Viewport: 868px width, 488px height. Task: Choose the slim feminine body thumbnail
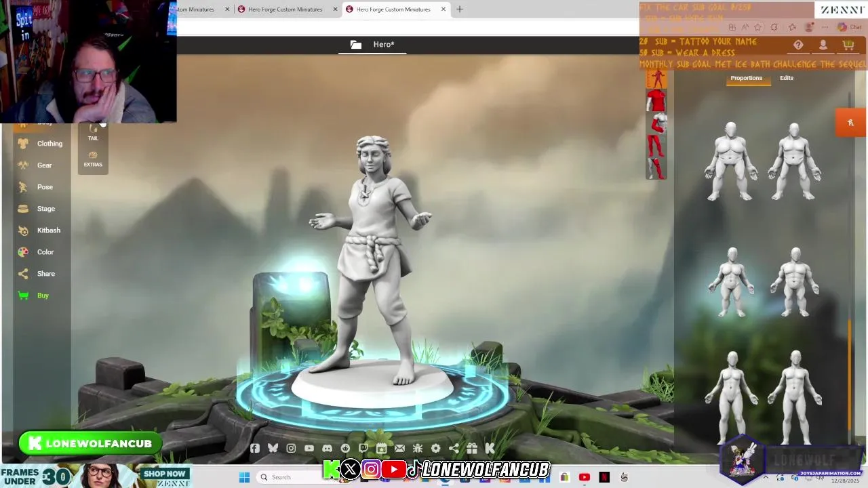[x=732, y=396]
